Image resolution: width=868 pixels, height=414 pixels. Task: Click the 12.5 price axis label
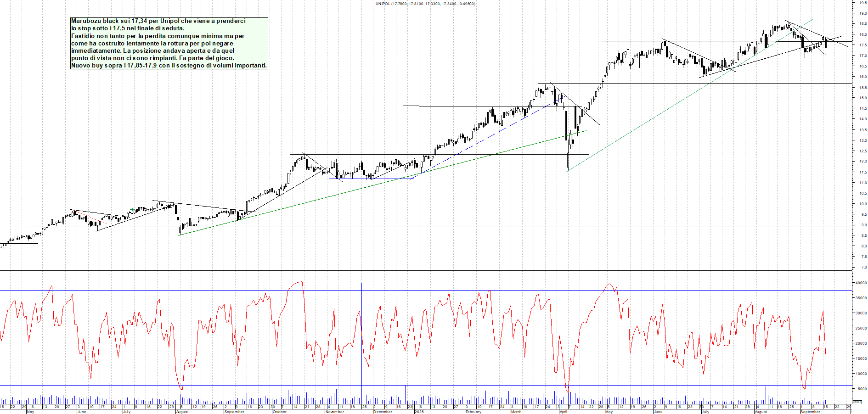(x=862, y=151)
